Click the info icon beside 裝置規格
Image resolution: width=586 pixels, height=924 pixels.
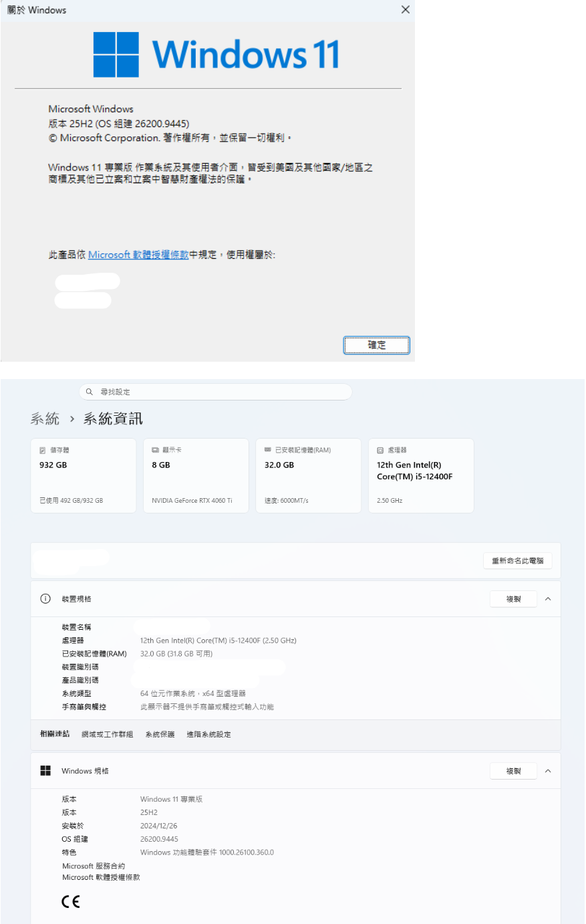(45, 599)
